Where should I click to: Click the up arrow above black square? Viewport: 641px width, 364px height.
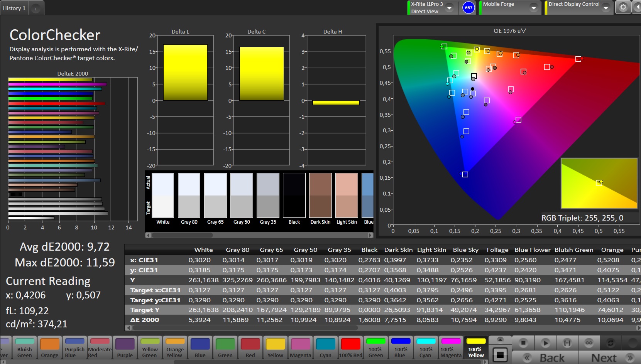click(500, 340)
